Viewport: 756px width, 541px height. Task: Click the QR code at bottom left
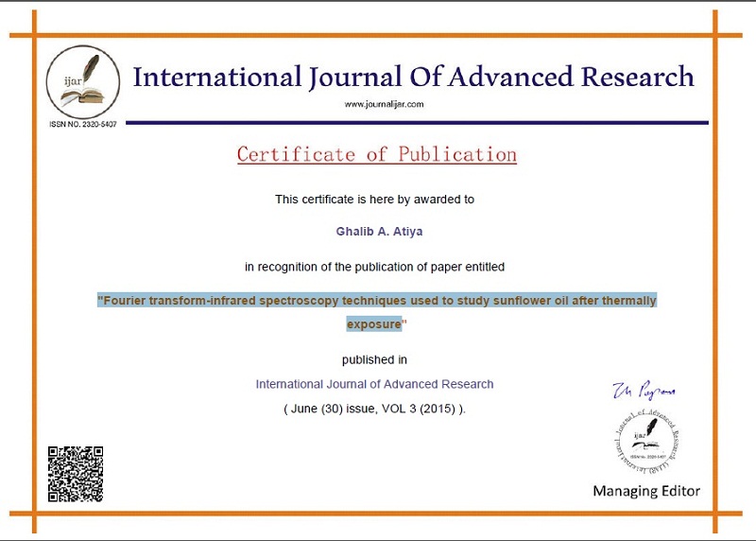pos(76,474)
